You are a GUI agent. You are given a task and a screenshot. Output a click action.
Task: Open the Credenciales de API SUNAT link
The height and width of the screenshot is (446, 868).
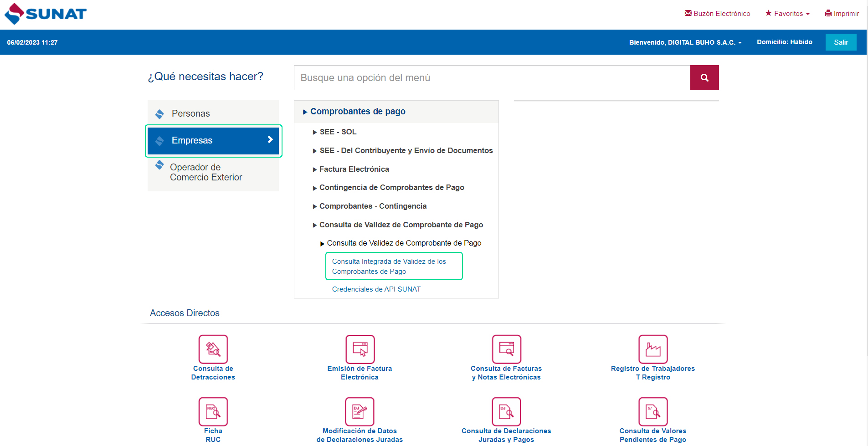[376, 289]
